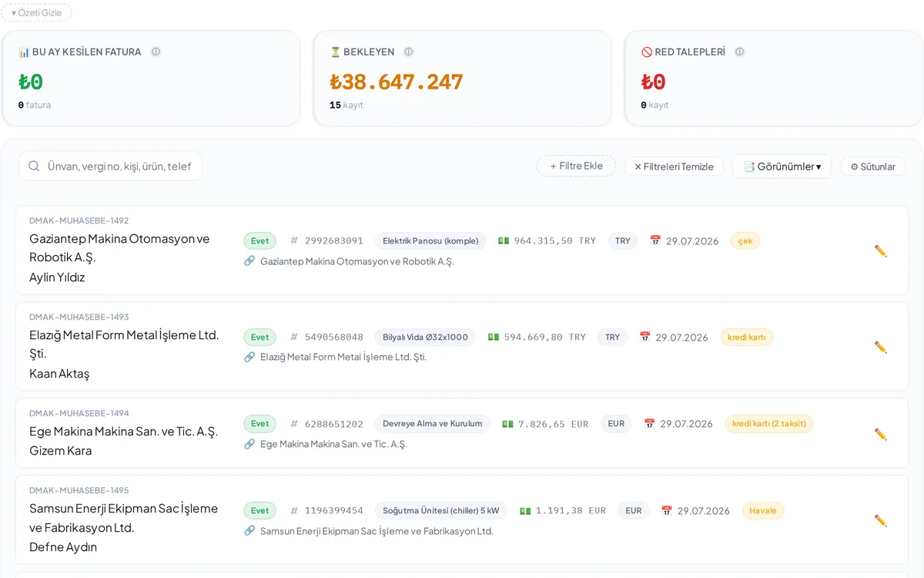The width and height of the screenshot is (924, 578).
Task: Click amount 1.191,38 EUR
Action: click(x=571, y=510)
